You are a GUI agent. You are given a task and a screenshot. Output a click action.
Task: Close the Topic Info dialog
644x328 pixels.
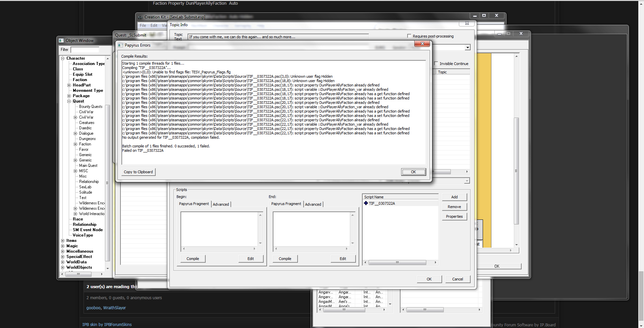[467, 23]
